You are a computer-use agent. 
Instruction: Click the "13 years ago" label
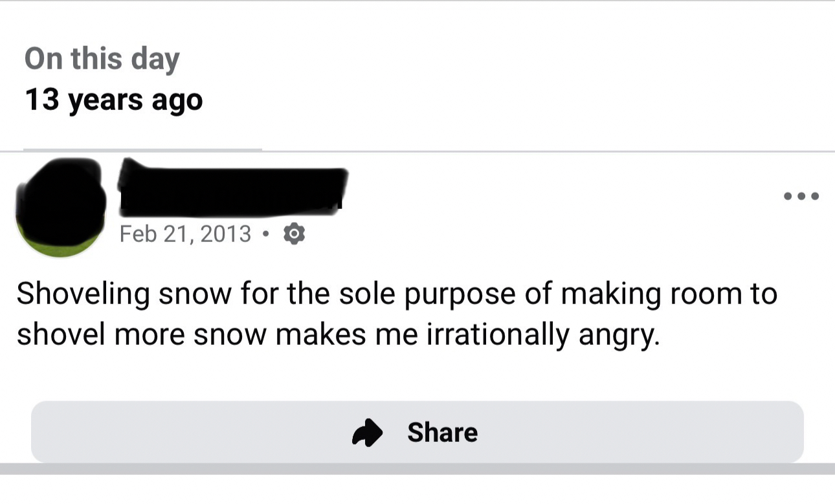tap(114, 100)
